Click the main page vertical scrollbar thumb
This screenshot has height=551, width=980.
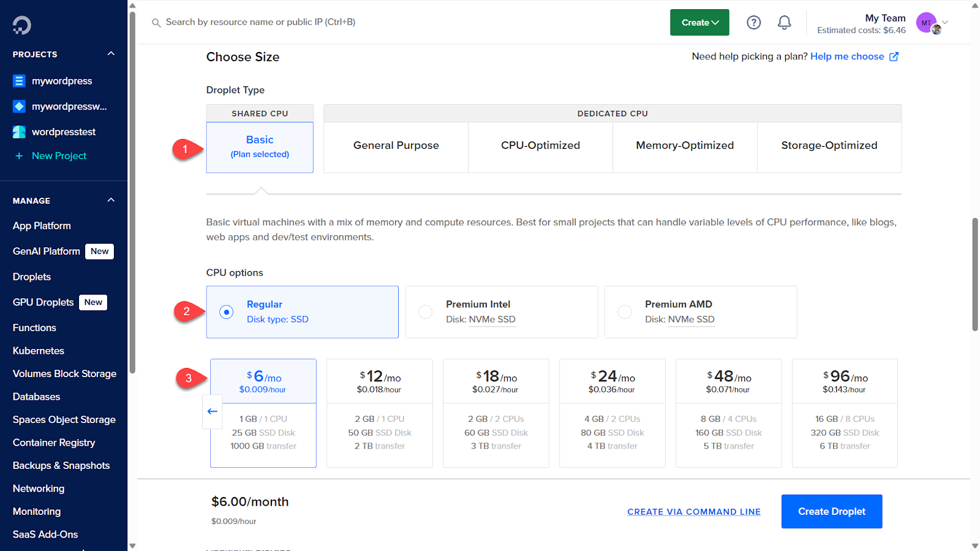[x=975, y=274]
